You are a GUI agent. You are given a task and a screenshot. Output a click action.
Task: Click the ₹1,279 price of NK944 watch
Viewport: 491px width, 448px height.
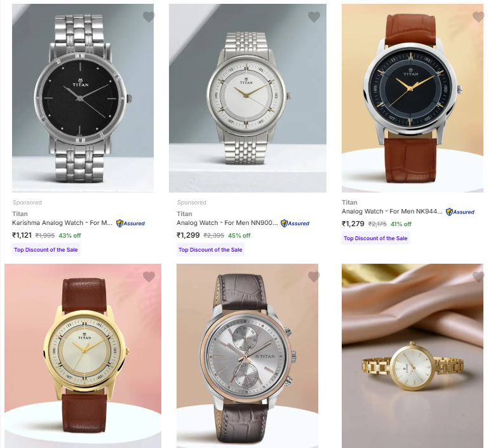coord(353,224)
